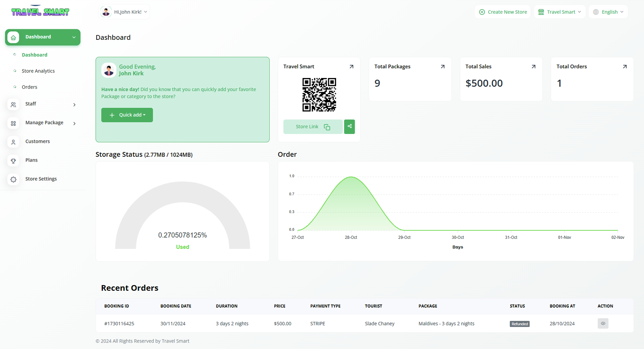This screenshot has height=349, width=644.
Task: Click BOOKING ID column header
Action: 117,306
